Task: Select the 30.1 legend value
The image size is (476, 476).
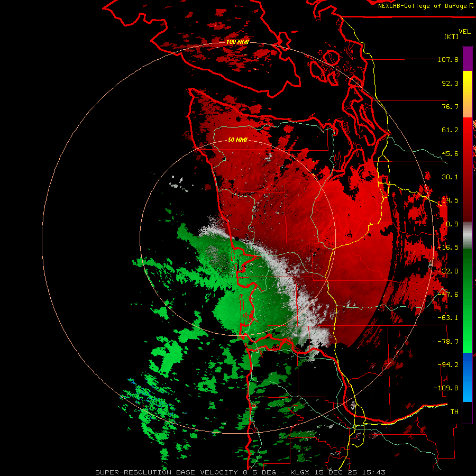Action: click(x=450, y=177)
